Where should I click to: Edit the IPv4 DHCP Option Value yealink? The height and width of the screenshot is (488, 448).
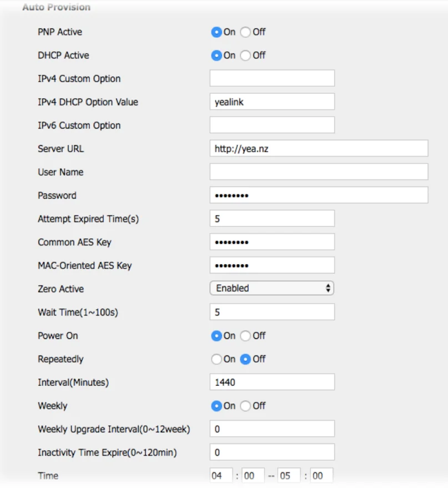coord(271,101)
